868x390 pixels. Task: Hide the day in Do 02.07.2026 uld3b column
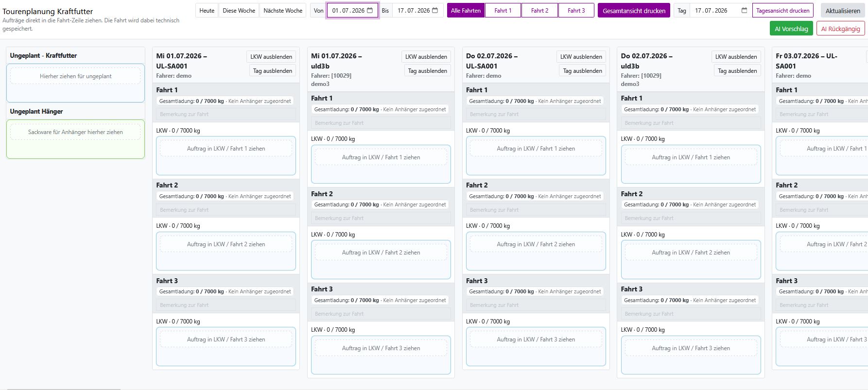[737, 71]
